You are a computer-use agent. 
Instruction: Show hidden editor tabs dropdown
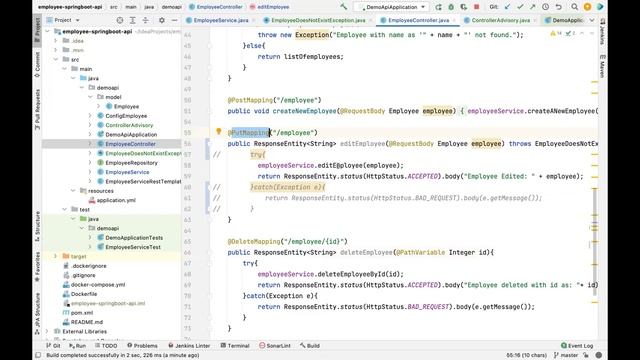point(592,20)
